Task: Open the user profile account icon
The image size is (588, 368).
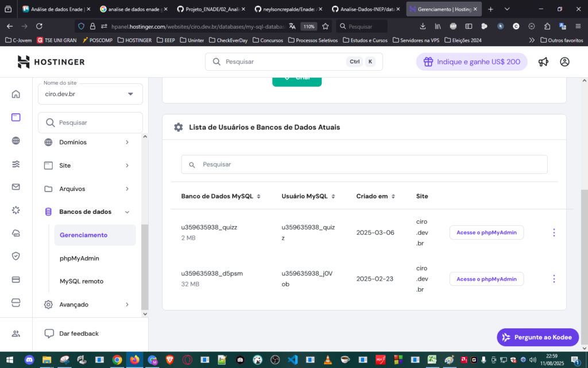Action: 564,62
